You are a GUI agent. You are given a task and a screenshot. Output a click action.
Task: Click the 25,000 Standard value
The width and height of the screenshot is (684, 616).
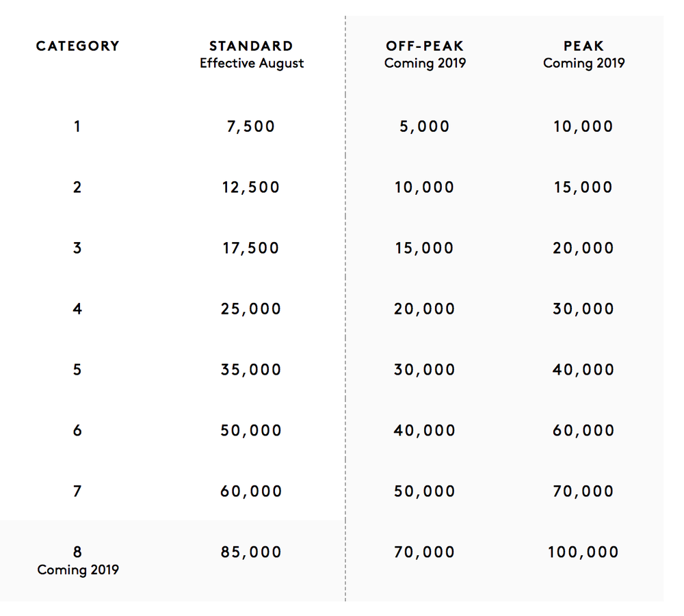click(x=251, y=309)
